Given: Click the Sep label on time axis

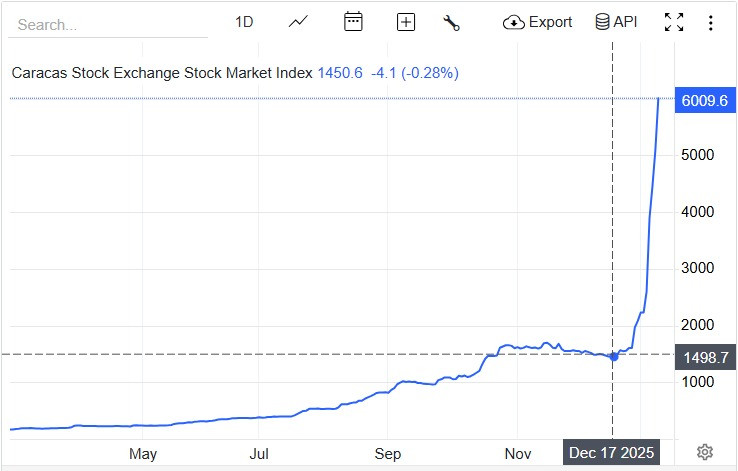Looking at the screenshot, I should pos(388,453).
